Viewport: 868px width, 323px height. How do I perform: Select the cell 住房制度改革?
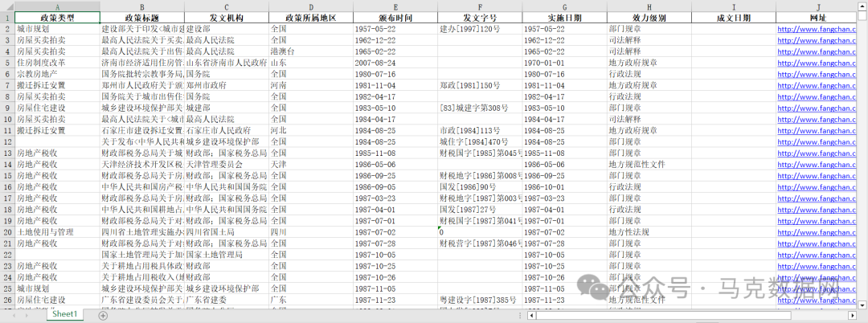coord(58,63)
